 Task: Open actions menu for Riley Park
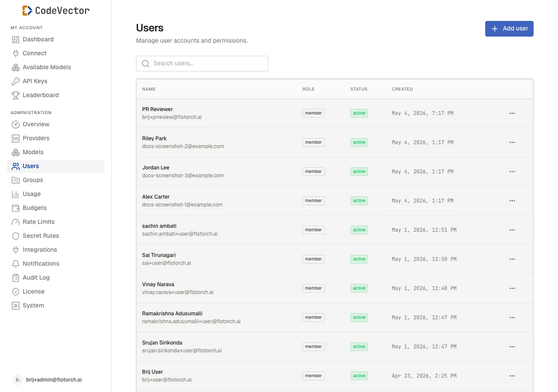pyautogui.click(x=512, y=142)
